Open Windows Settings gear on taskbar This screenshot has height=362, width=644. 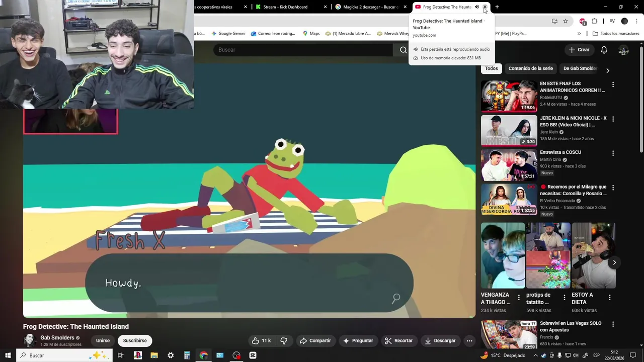point(171,355)
